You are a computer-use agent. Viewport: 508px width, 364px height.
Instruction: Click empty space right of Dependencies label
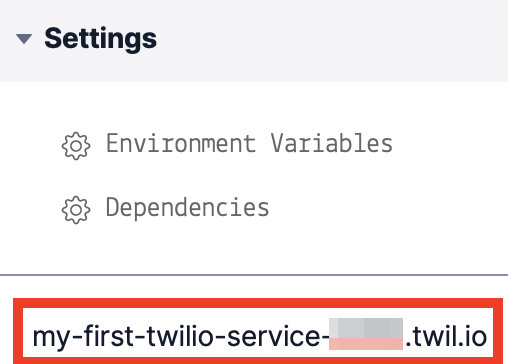[387, 209]
